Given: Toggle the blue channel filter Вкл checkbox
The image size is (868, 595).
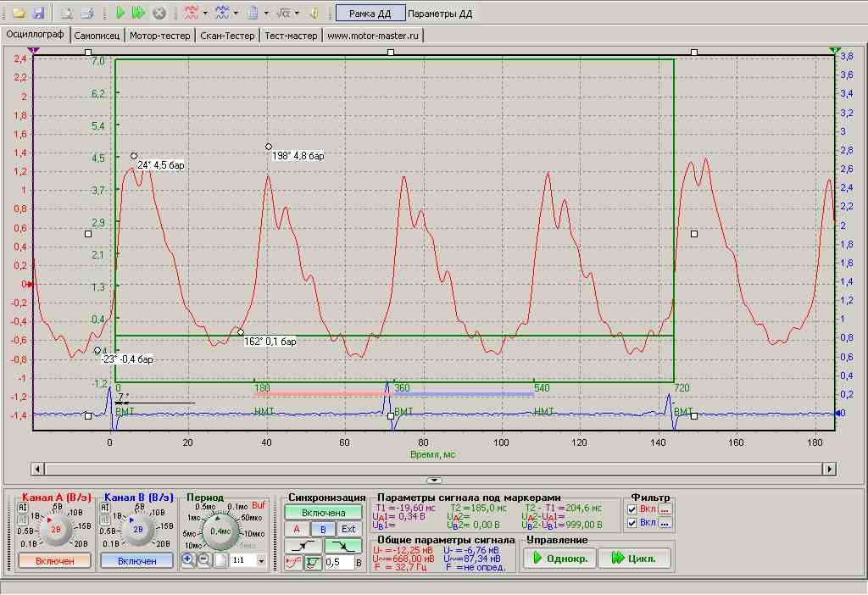Looking at the screenshot, I should coord(632,523).
